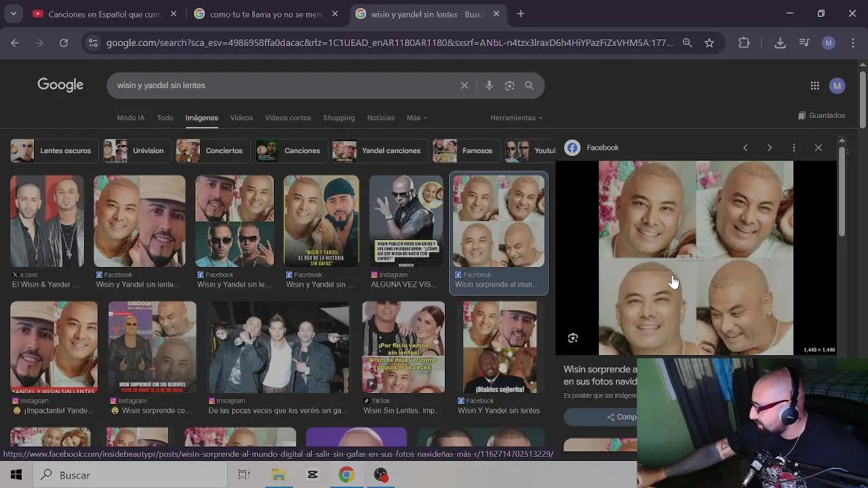Open Facebook source link in preview

pyautogui.click(x=592, y=148)
